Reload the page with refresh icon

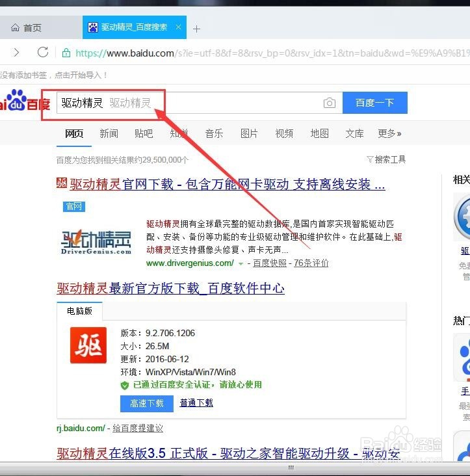(x=43, y=52)
